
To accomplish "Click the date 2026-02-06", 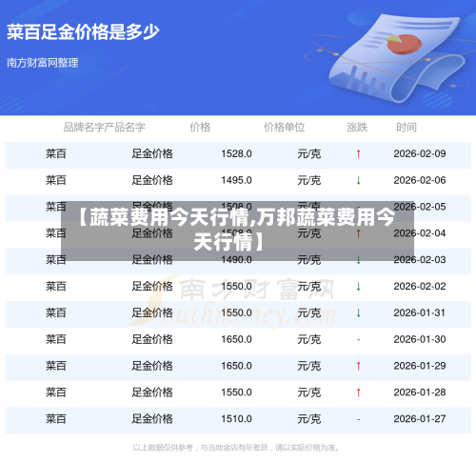I will pyautogui.click(x=420, y=180).
